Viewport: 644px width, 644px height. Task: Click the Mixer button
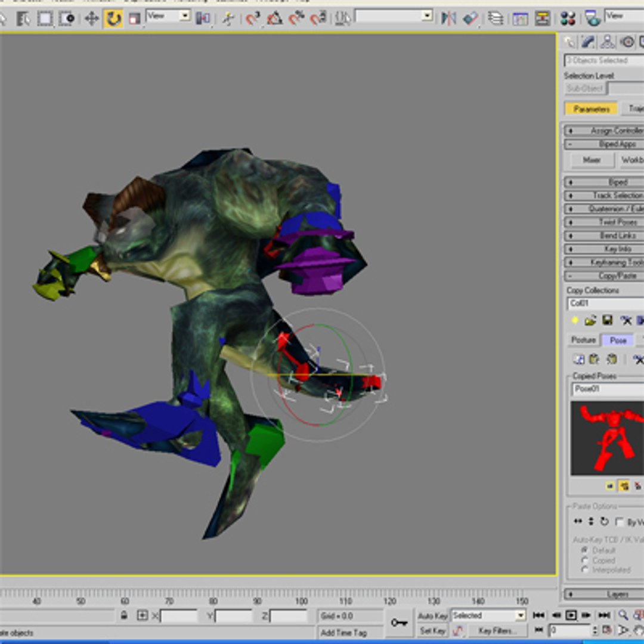591,160
